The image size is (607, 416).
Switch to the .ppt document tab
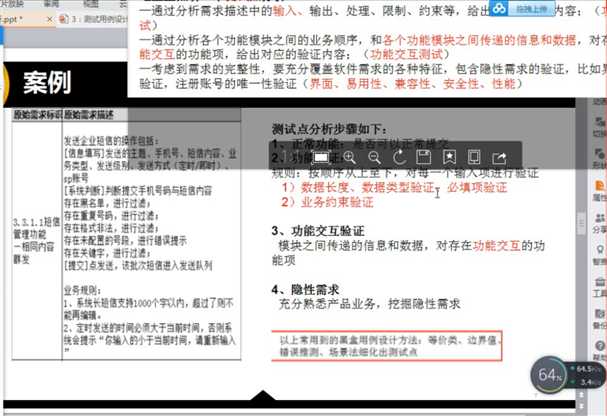(x=23, y=19)
